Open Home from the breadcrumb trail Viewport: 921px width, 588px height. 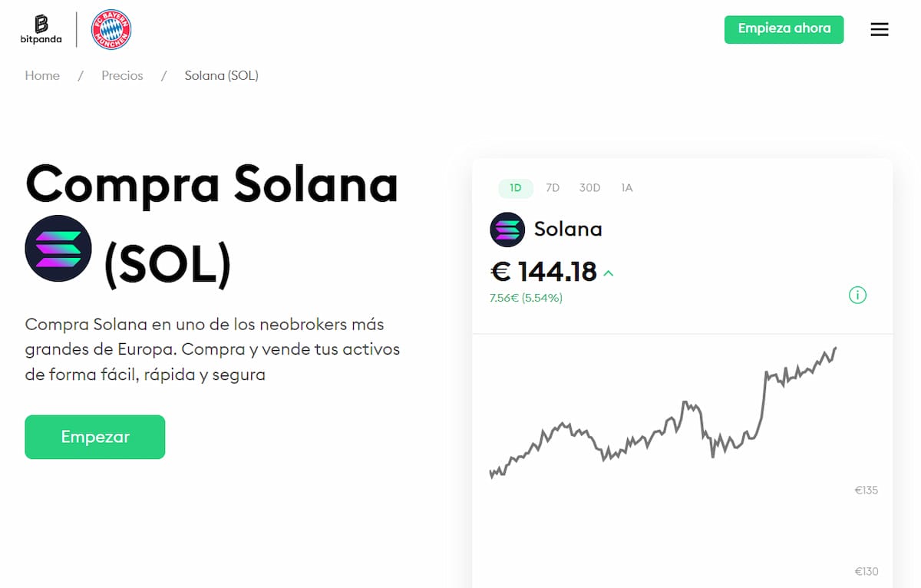tap(42, 75)
